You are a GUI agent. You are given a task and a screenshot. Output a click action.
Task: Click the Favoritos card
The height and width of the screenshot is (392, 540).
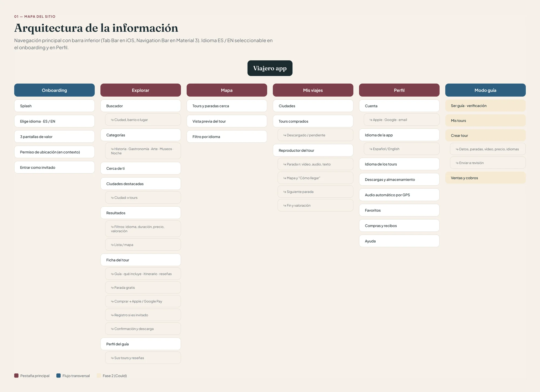pyautogui.click(x=399, y=210)
